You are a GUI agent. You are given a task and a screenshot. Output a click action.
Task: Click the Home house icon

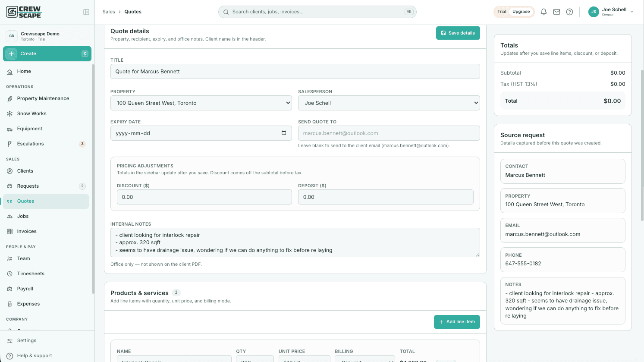[x=10, y=72]
